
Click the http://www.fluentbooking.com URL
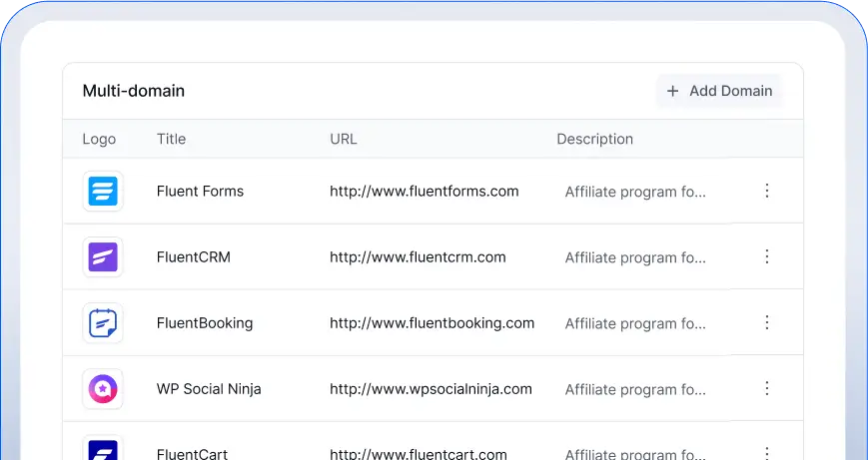pyautogui.click(x=433, y=323)
